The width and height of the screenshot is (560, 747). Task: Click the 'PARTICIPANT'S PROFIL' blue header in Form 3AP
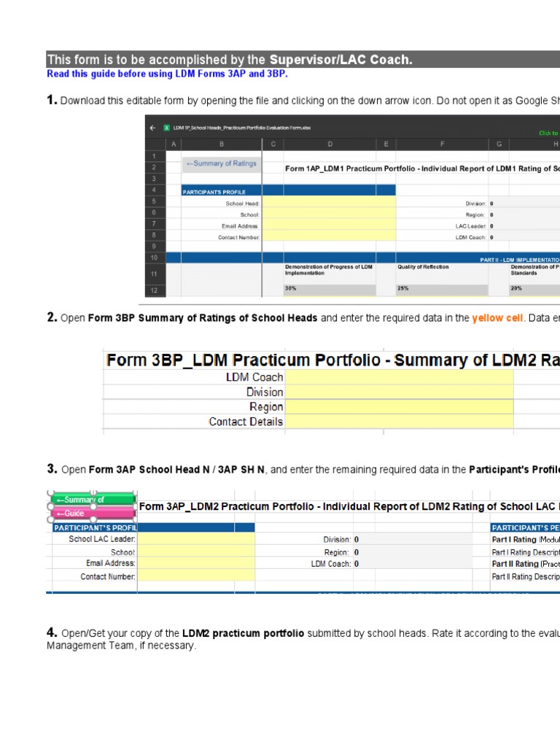tap(96, 528)
